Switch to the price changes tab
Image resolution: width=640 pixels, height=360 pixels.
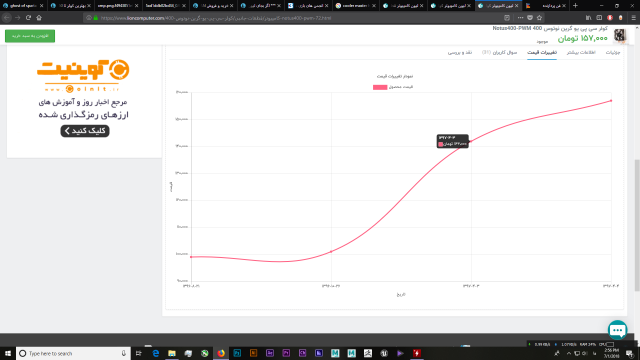(x=542, y=53)
